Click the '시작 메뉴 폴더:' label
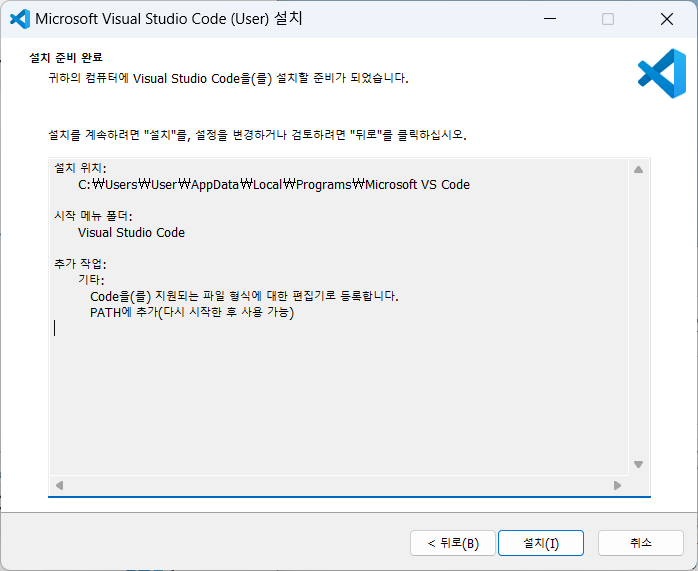 click(93, 216)
